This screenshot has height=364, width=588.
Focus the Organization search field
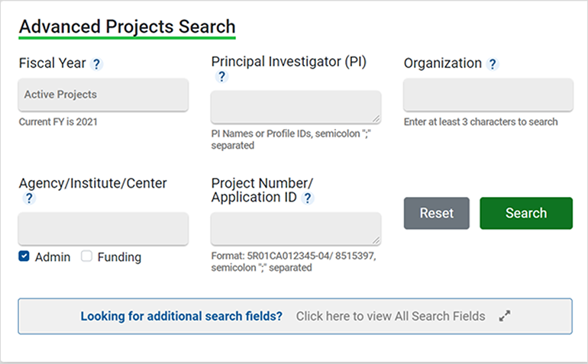coord(488,95)
